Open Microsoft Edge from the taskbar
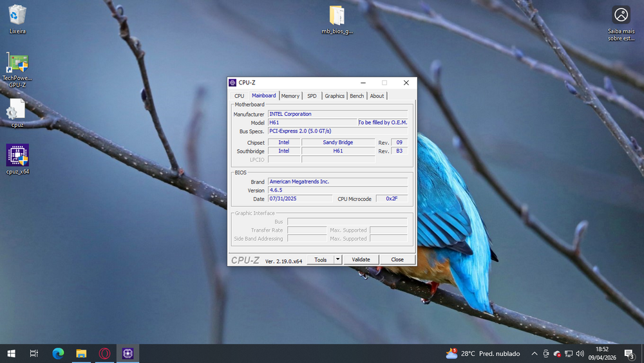Image resolution: width=644 pixels, height=363 pixels. point(58,353)
